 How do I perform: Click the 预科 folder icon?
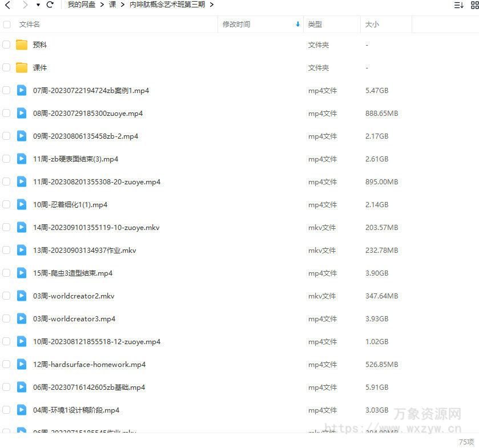click(21, 45)
